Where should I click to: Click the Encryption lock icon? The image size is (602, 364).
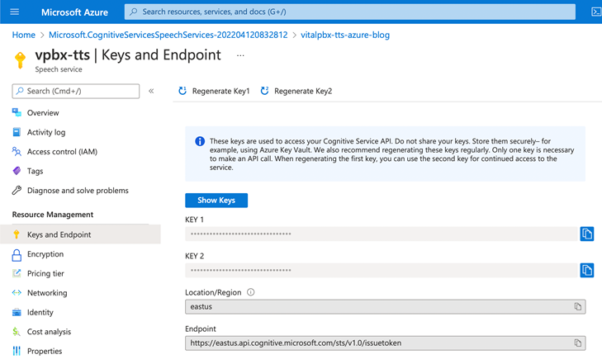tap(17, 255)
